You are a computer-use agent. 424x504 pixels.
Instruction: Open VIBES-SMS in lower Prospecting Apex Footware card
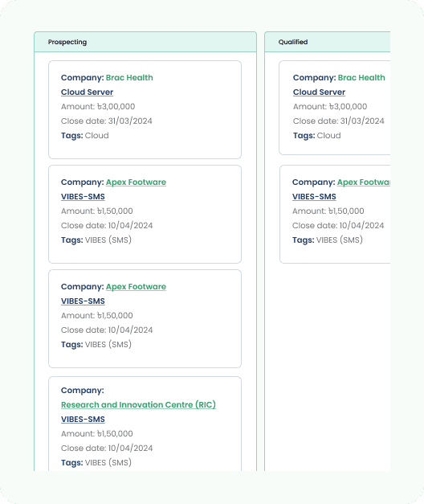[x=83, y=301]
